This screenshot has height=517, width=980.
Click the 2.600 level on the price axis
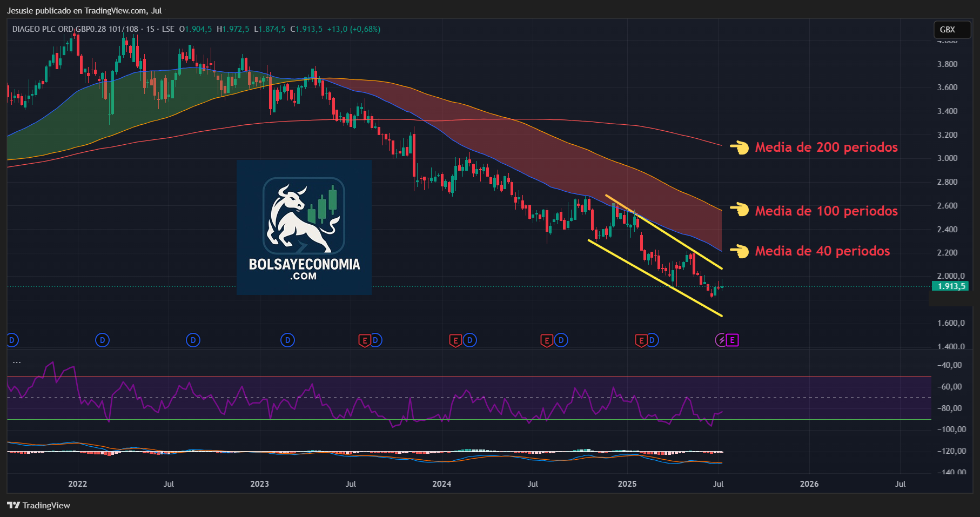tap(947, 205)
